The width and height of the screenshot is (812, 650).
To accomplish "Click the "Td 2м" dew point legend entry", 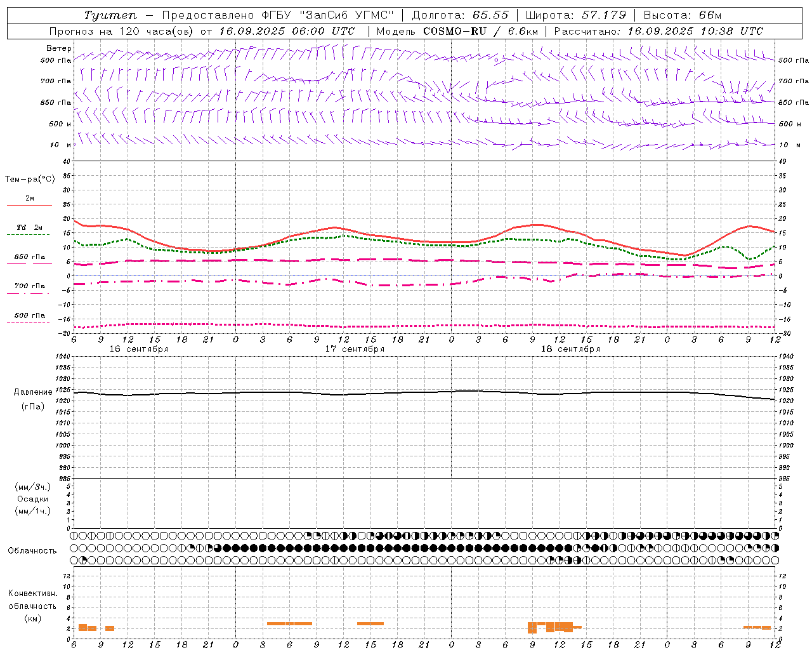I will [x=29, y=227].
